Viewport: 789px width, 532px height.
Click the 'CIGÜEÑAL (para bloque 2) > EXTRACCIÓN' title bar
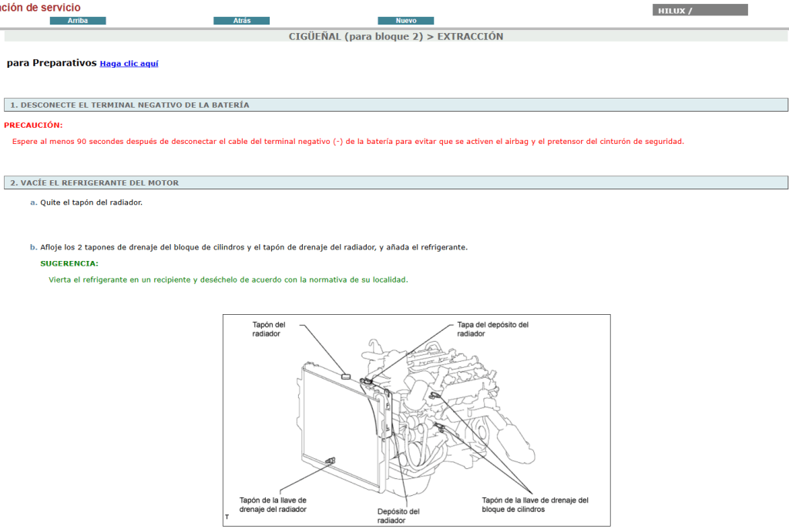[x=395, y=36]
